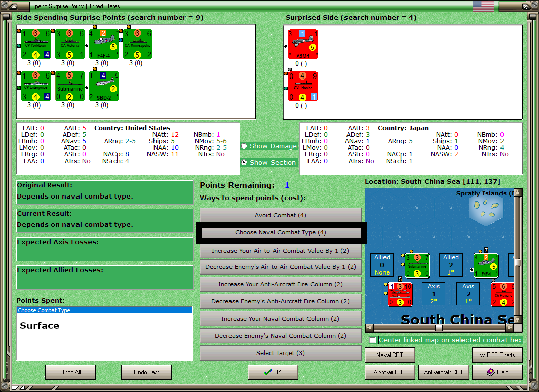The width and height of the screenshot is (539, 392).
Task: Select the CV Yorktown unit counter
Action: tap(36, 44)
